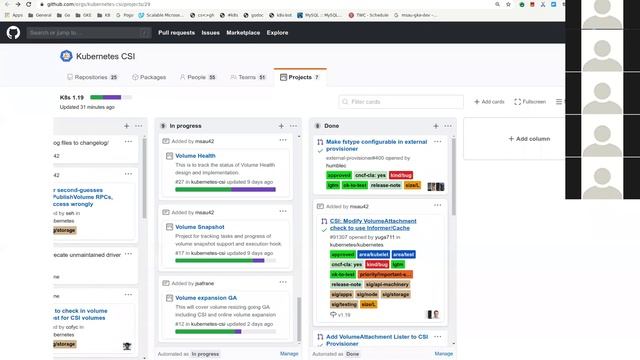Click the v1.19 milestone on VolumeAttachment card
This screenshot has height=360, width=640.
click(x=340, y=315)
